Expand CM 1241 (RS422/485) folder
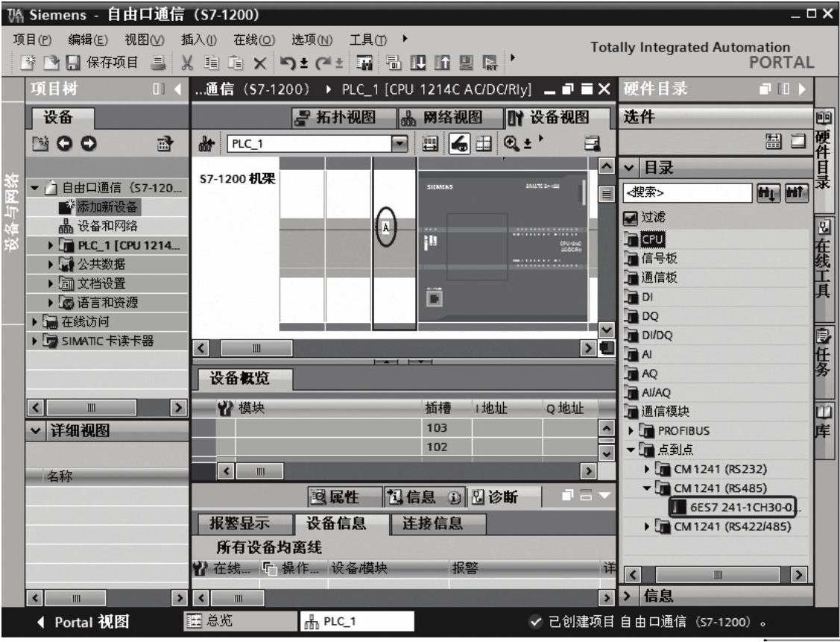The height and width of the screenshot is (642, 840). coord(647,526)
